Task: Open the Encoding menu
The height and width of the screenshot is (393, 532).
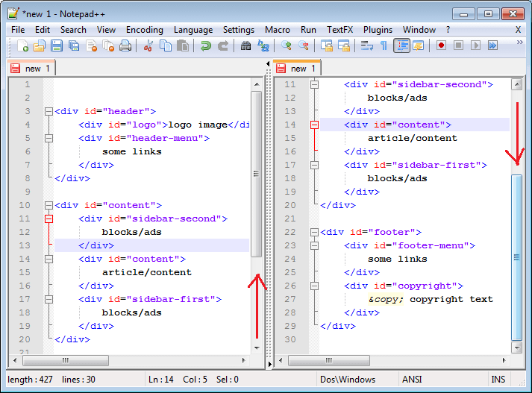Action: pos(144,30)
